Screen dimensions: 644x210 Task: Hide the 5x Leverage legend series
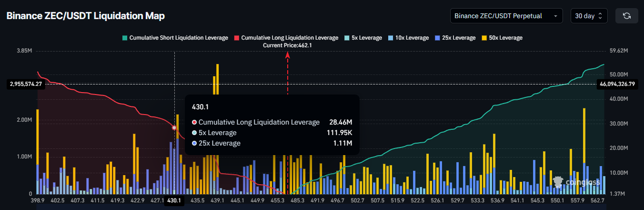click(363, 38)
